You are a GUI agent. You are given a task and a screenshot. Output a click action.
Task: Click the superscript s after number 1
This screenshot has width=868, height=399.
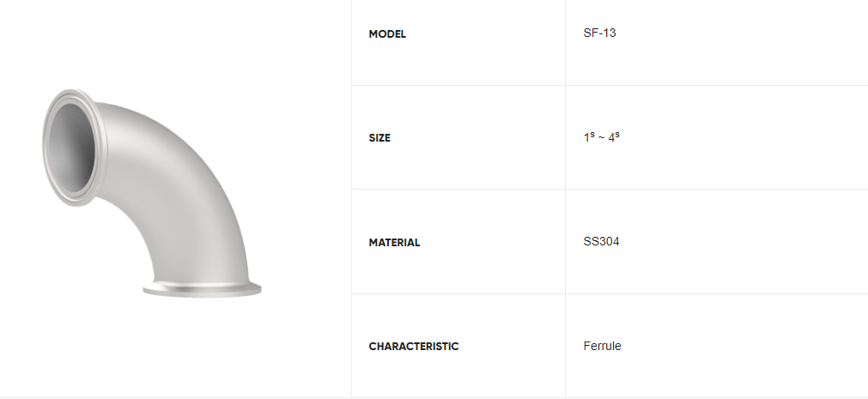(592, 135)
